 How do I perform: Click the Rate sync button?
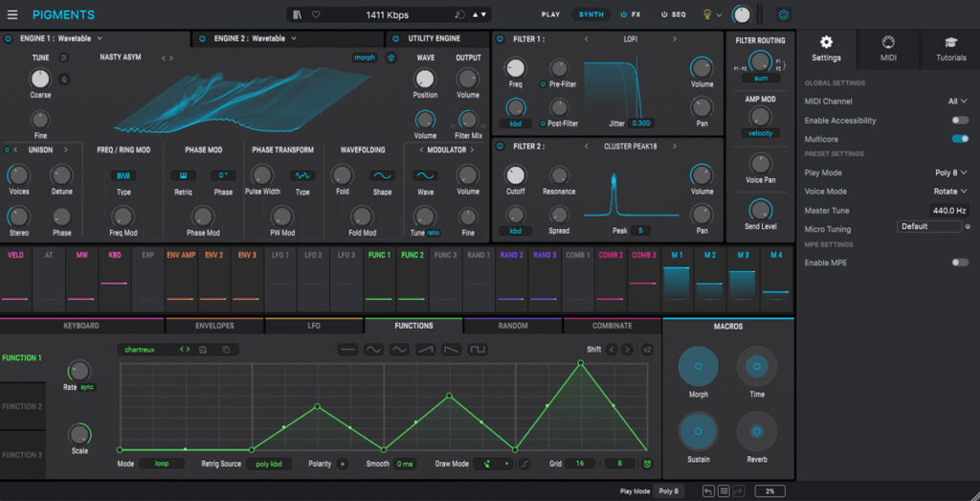[87, 387]
